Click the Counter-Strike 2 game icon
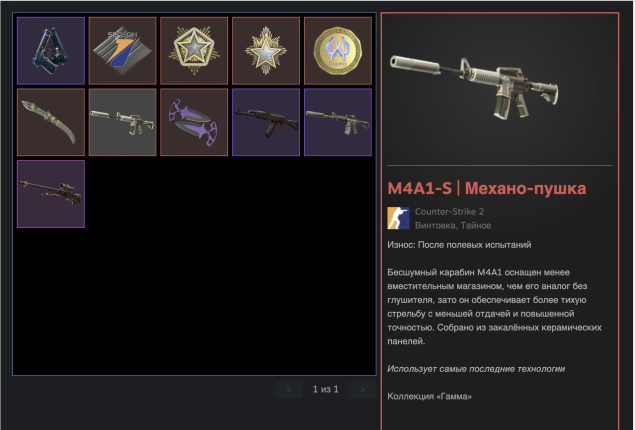The height and width of the screenshot is (430, 635). point(398,218)
